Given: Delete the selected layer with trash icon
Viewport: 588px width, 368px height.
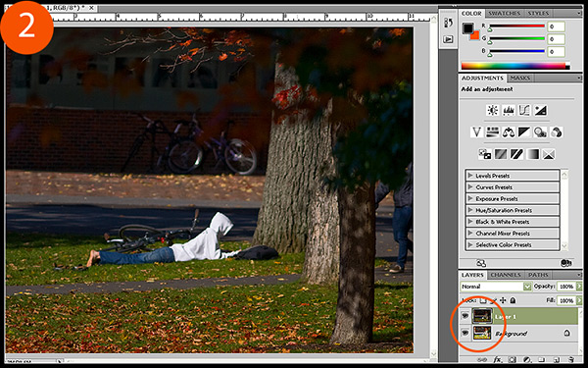Looking at the screenshot, I should pos(571,360).
